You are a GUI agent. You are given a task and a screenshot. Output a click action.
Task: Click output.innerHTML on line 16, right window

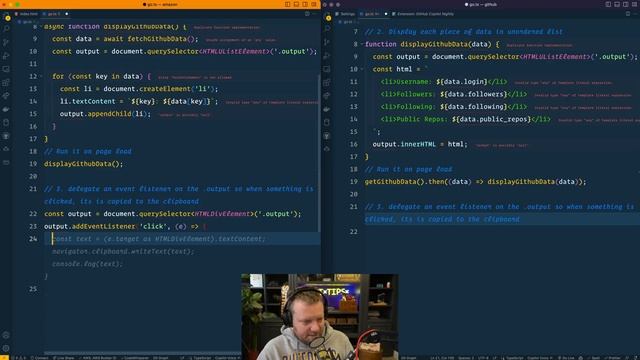pos(404,144)
